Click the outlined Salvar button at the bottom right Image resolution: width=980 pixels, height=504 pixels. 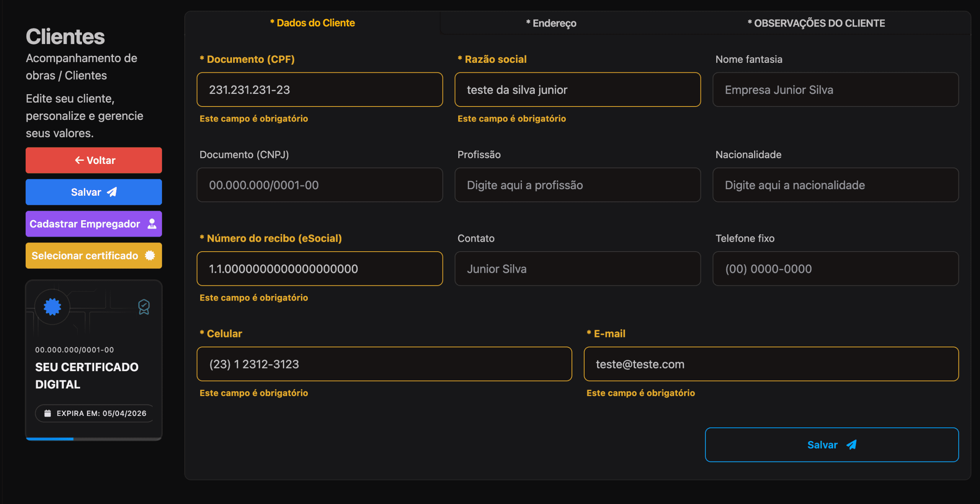pyautogui.click(x=831, y=445)
